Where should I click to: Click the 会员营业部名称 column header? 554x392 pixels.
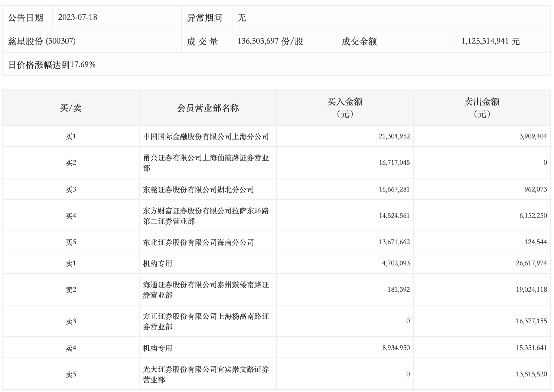tap(208, 108)
